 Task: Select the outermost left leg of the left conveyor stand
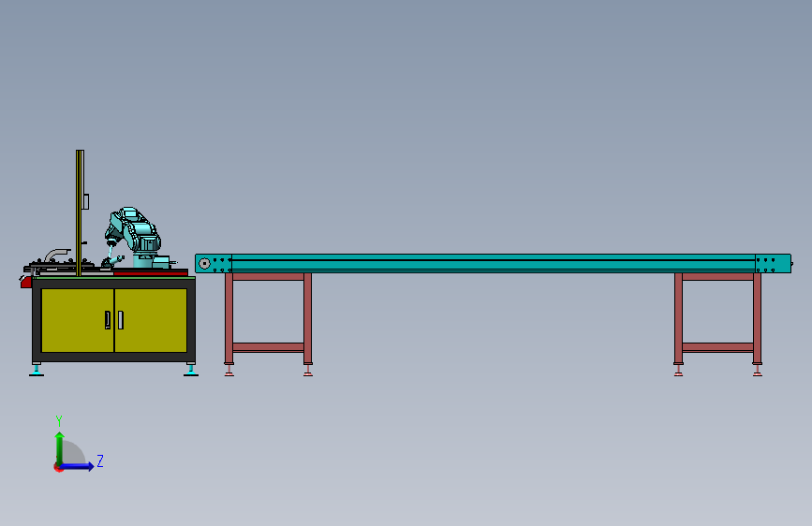229,318
